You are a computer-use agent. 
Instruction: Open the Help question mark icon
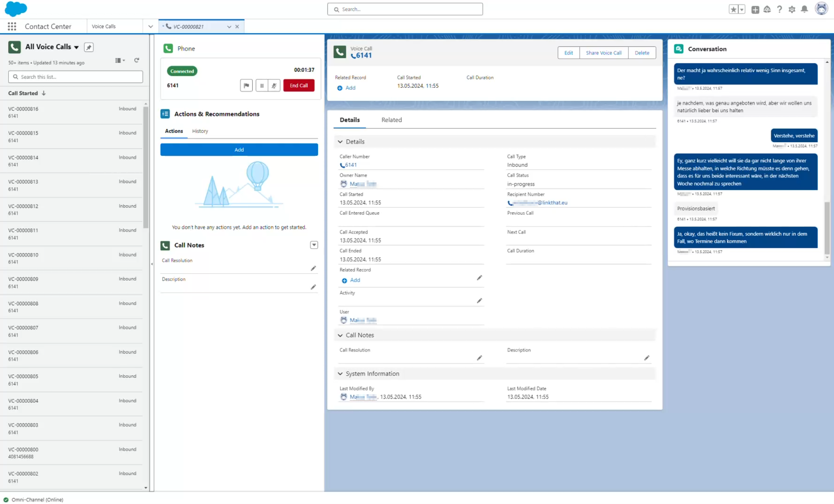(x=779, y=9)
